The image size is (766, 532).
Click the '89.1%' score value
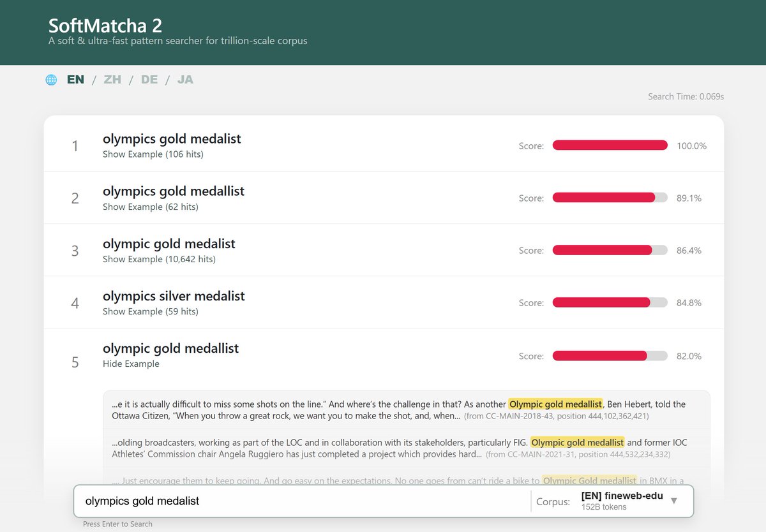[689, 198]
